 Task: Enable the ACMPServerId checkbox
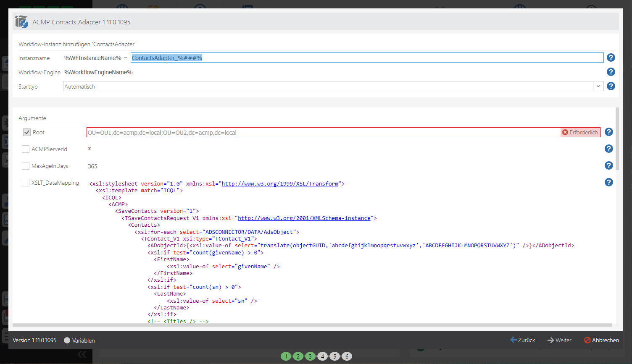[26, 149]
